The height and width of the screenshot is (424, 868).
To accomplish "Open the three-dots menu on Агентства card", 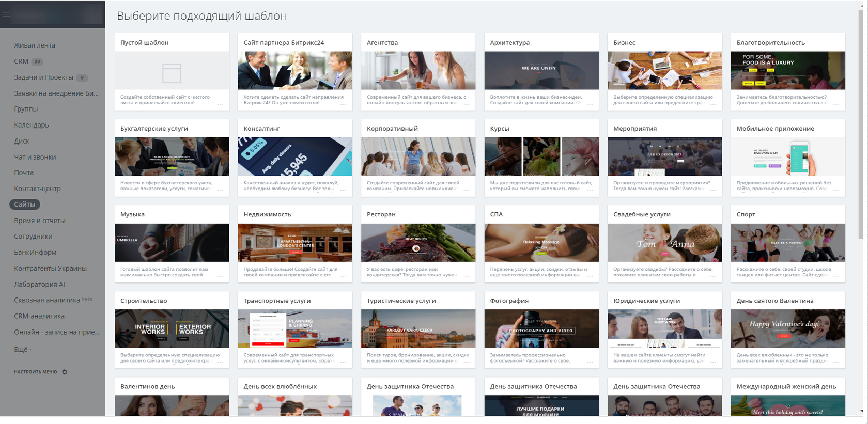I will (x=467, y=104).
